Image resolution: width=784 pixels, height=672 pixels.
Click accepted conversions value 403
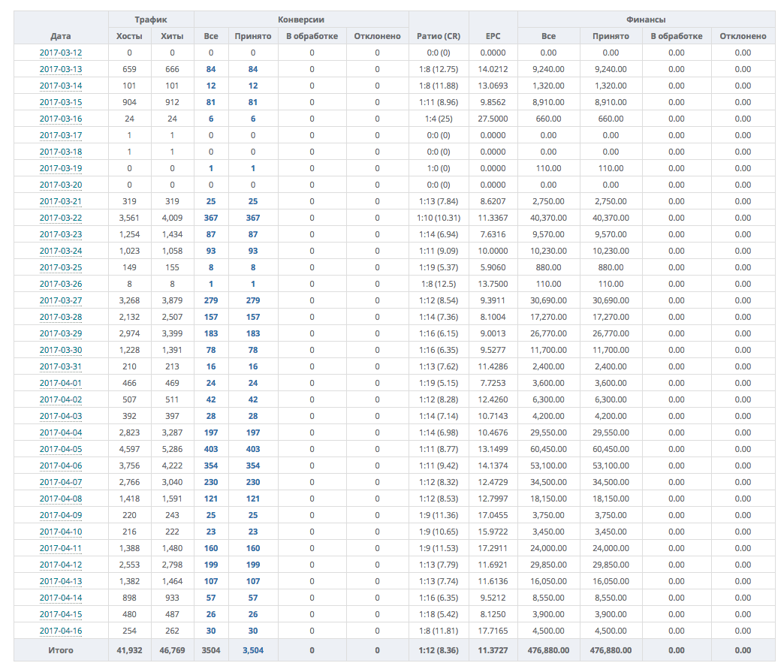[x=253, y=449]
